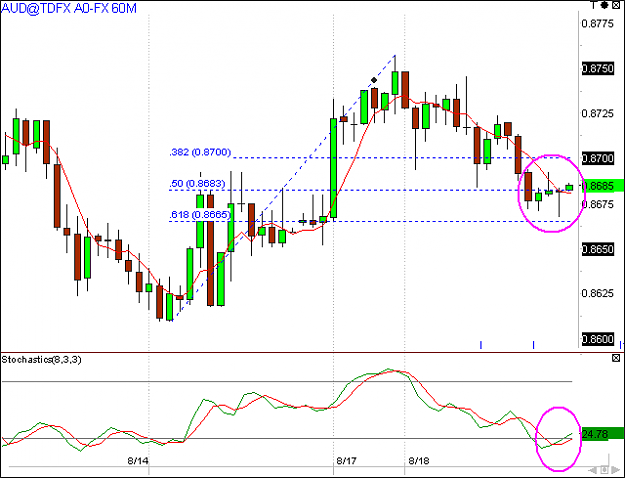Click the black diamond marker near the peak

[x=374, y=80]
